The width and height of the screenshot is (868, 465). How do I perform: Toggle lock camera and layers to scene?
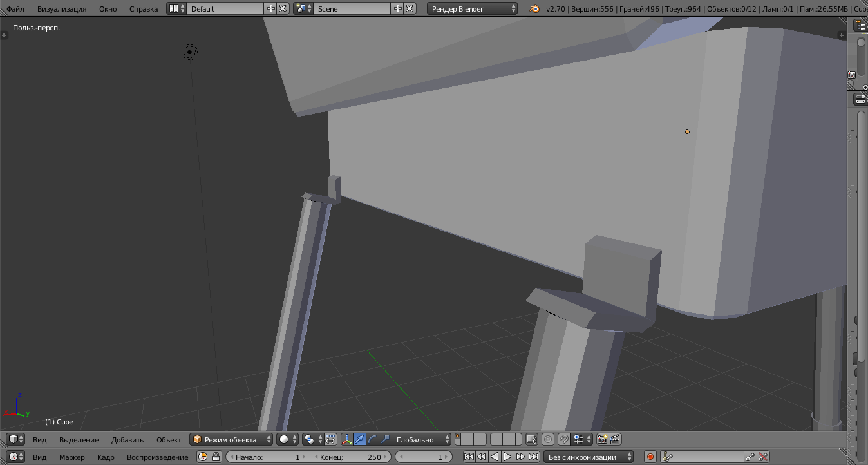coord(531,439)
